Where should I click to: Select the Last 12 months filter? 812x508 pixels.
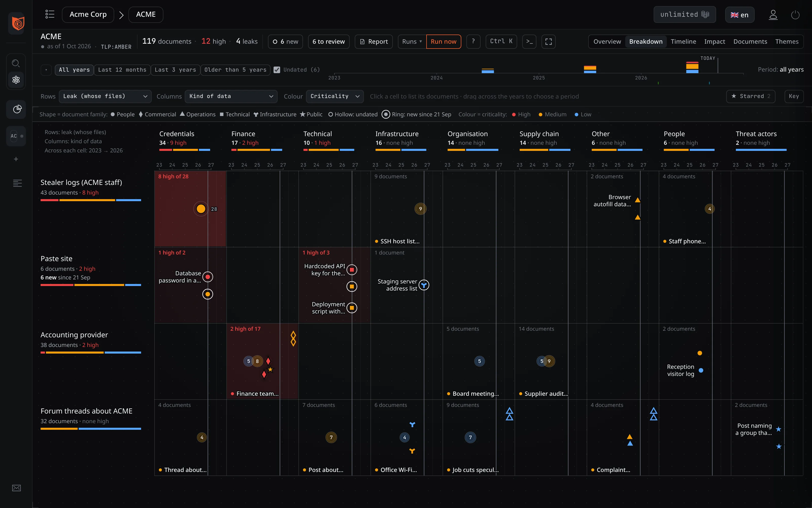point(122,70)
